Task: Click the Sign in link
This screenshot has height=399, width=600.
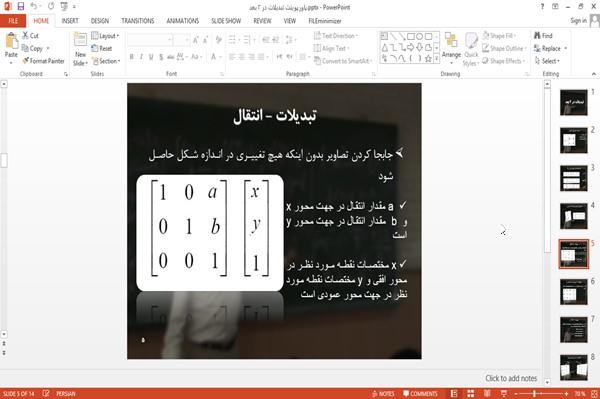Action: (578, 21)
